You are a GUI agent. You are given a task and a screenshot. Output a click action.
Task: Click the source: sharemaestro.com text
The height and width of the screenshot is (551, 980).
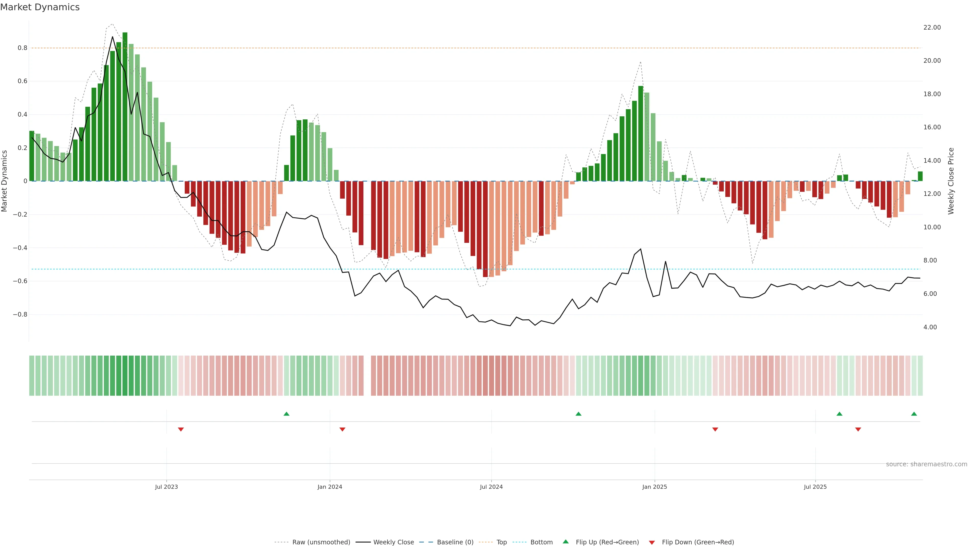pyautogui.click(x=926, y=464)
